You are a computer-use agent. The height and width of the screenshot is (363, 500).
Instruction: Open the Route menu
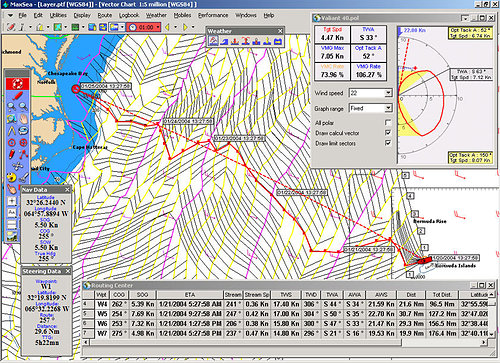coord(105,15)
